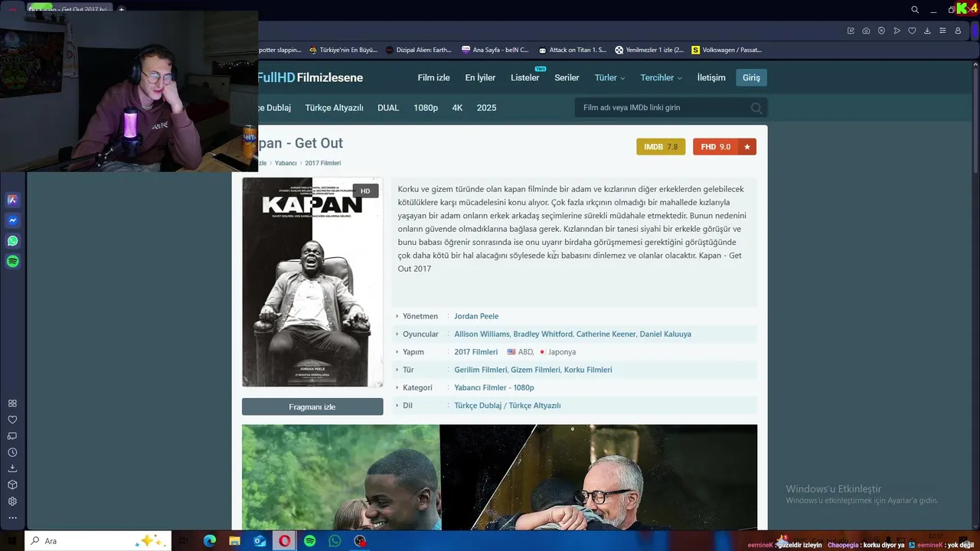Image resolution: width=980 pixels, height=551 pixels.
Task: Open the Seriler menu item
Action: [567, 77]
